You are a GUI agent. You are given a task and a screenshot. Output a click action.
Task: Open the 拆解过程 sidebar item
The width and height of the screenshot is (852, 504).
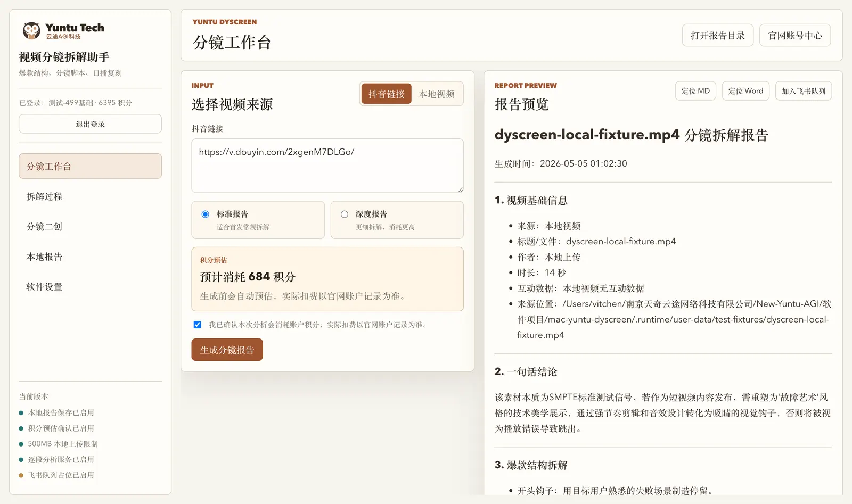tap(90, 196)
